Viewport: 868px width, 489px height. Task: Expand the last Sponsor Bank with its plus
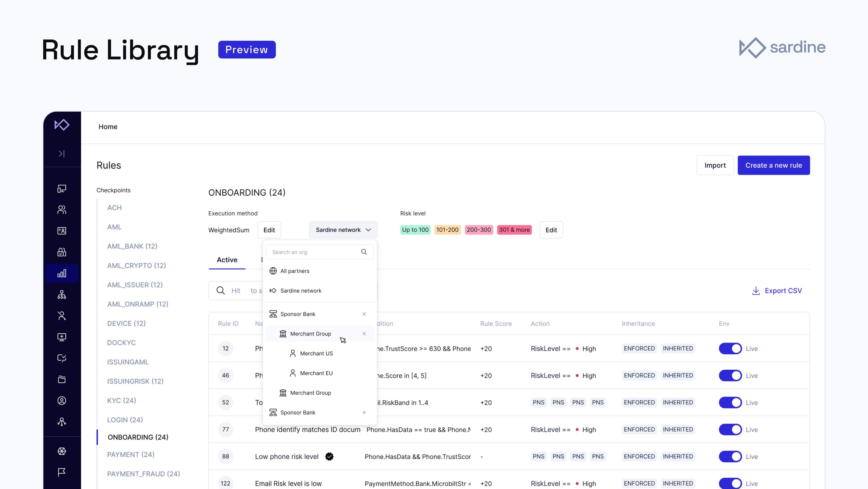364,413
